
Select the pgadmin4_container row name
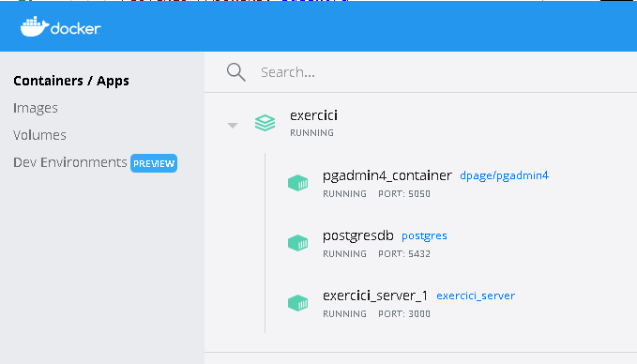point(387,175)
